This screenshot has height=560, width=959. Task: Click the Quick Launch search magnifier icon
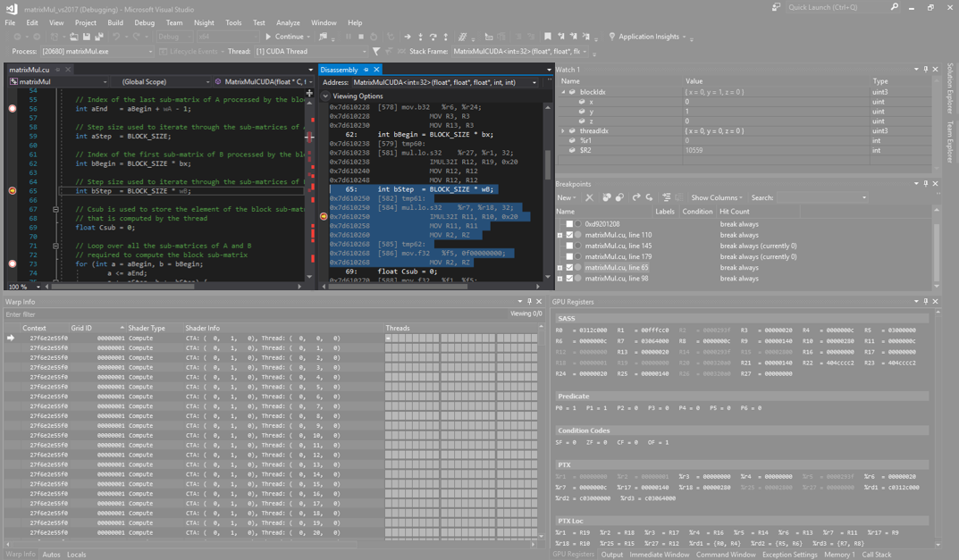894,7
